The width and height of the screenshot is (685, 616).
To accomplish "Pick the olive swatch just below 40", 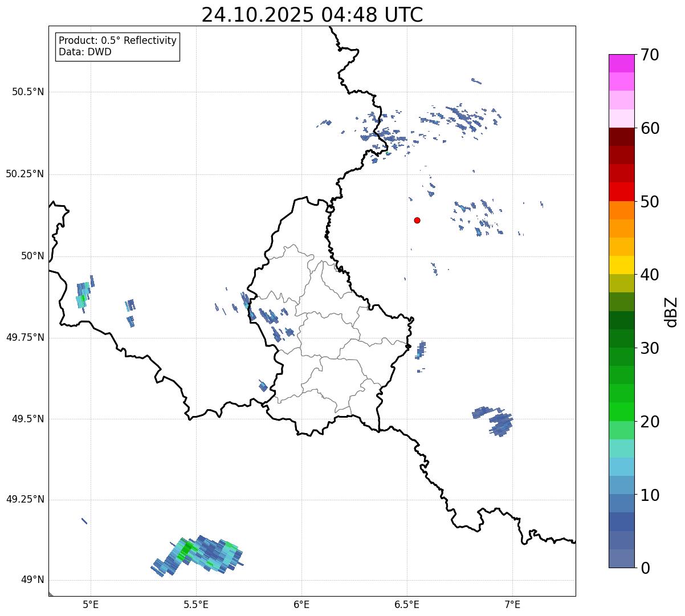I will [622, 283].
